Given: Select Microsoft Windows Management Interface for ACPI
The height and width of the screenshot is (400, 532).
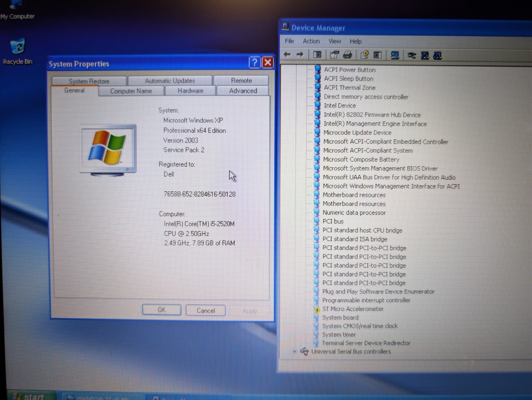Looking at the screenshot, I should pos(391,186).
